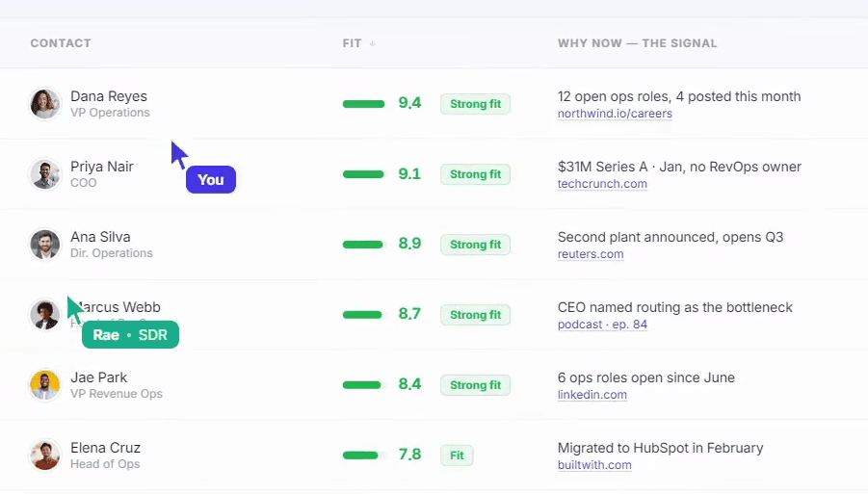This screenshot has width=868, height=494.
Task: Sort by the FIT column arrow
Action: 373,43
